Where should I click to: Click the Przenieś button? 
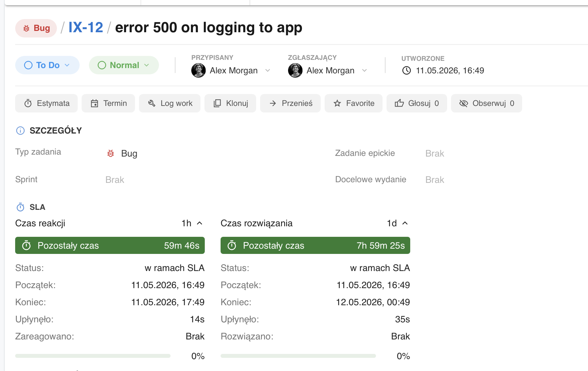point(290,103)
